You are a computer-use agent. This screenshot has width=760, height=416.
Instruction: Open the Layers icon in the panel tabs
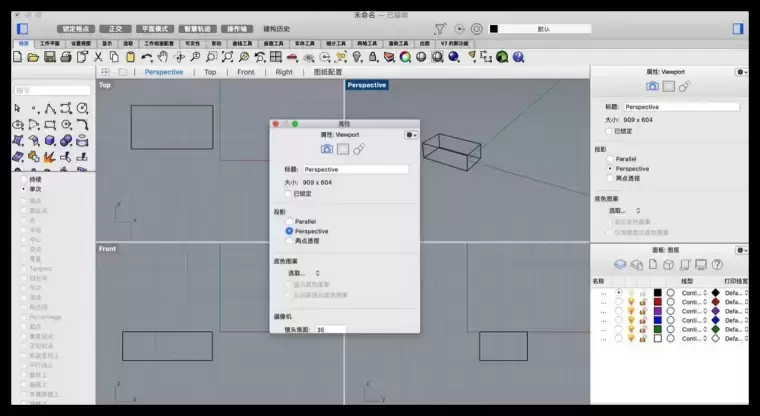620,264
